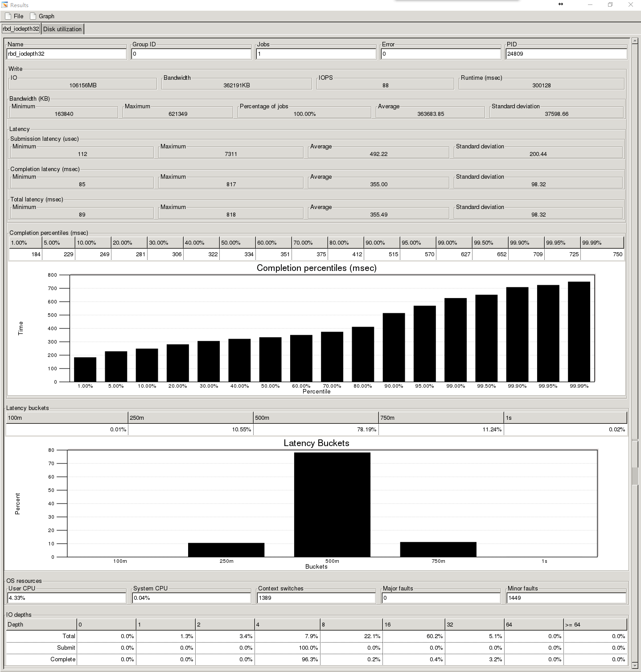Image resolution: width=641 pixels, height=672 pixels.
Task: Click the Depth column header
Action: 41,625
